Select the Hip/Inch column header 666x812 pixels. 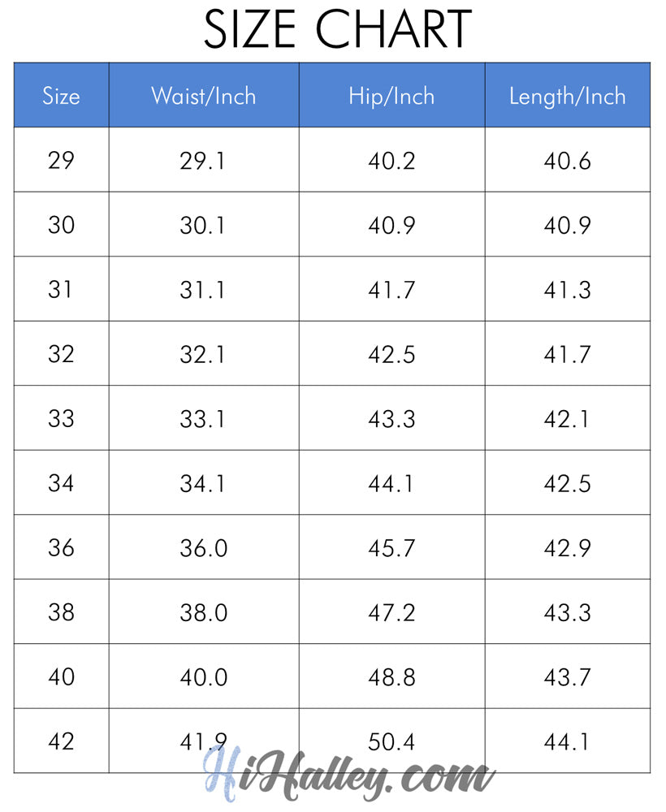[391, 96]
